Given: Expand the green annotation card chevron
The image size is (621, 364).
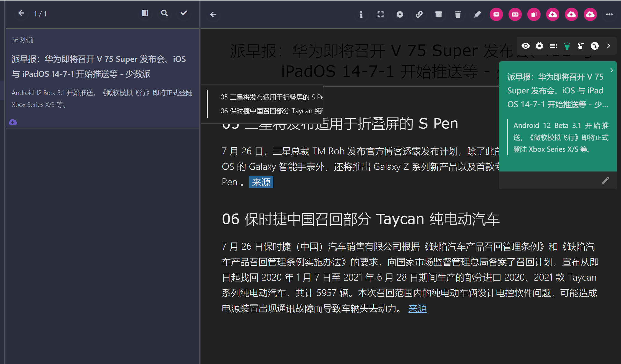Looking at the screenshot, I should [612, 70].
